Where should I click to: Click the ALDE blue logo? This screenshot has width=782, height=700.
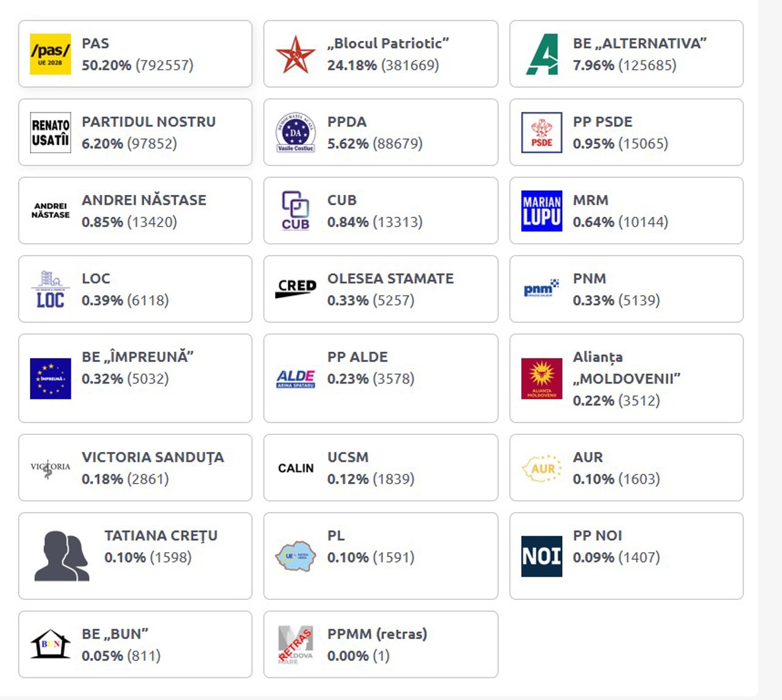coord(296,379)
